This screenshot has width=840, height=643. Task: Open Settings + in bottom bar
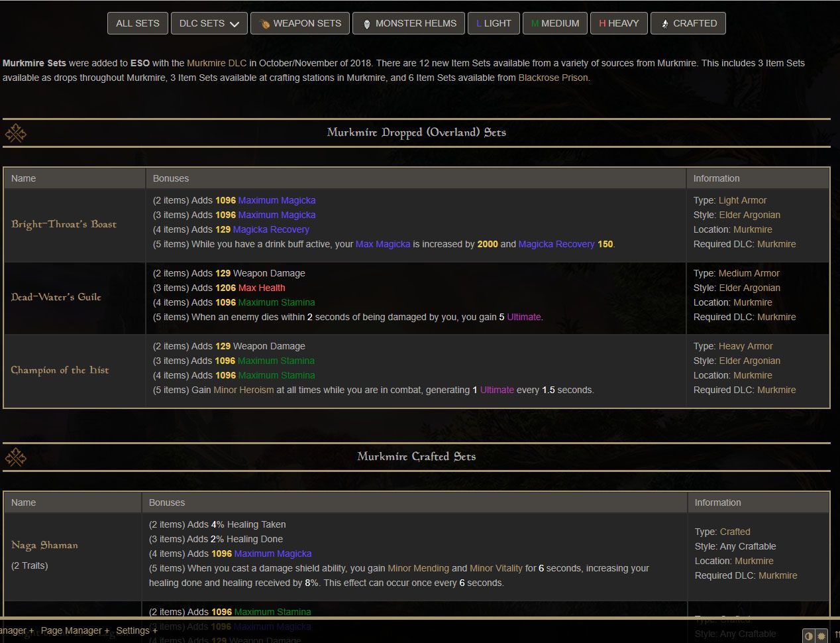136,630
